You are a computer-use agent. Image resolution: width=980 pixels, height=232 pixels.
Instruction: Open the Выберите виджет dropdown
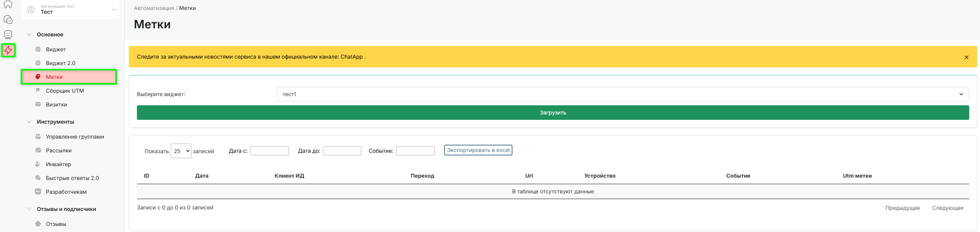click(623, 94)
